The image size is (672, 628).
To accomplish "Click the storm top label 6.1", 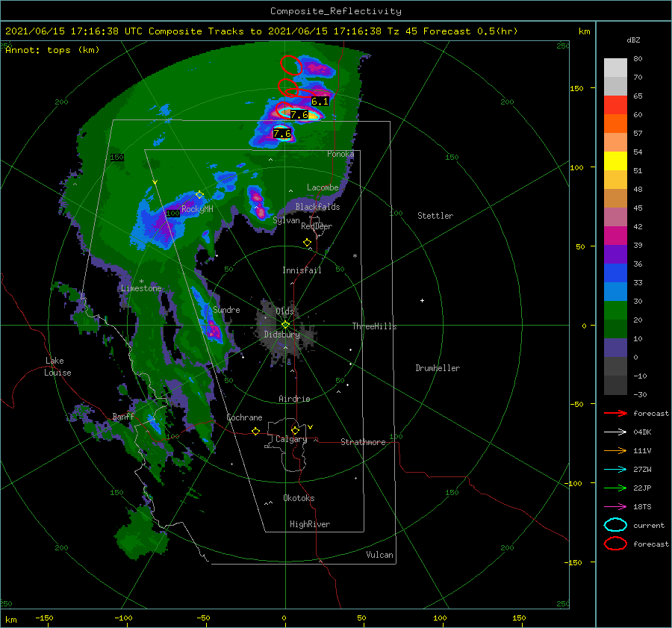I will click(320, 102).
